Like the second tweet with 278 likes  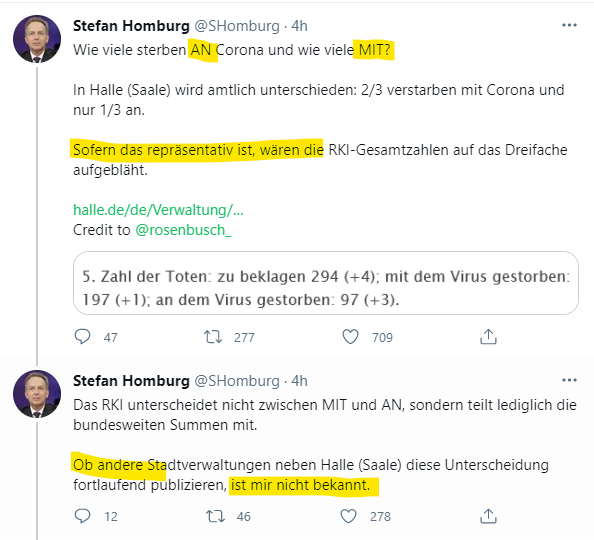[348, 516]
